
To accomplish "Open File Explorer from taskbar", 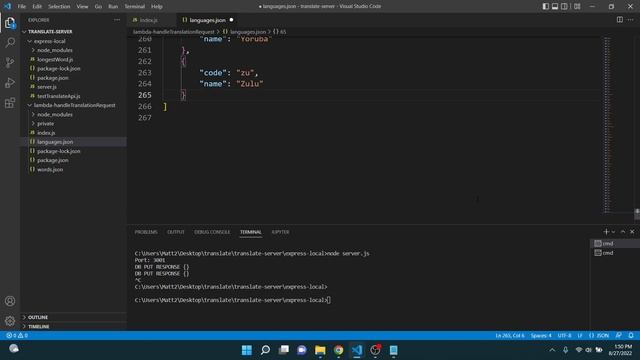I will click(320, 350).
